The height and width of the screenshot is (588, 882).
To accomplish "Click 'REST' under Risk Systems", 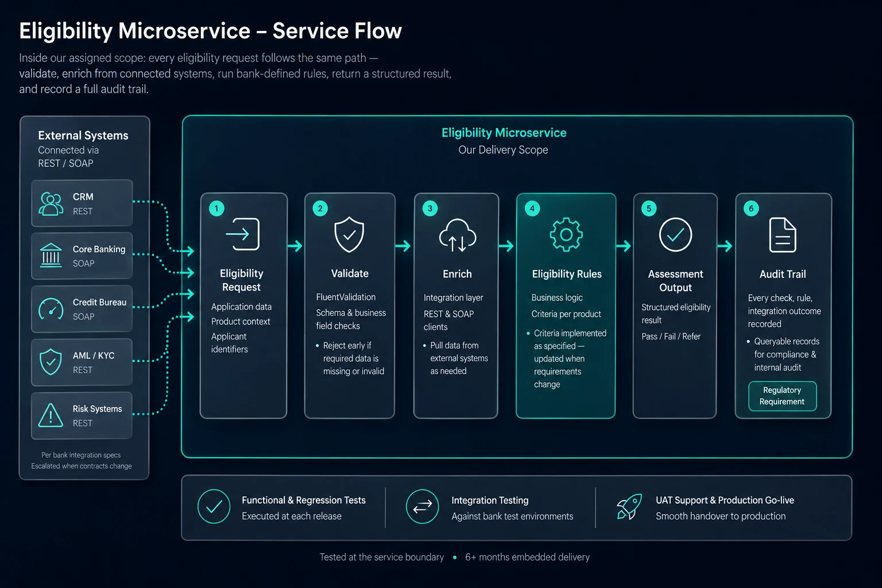I will pyautogui.click(x=83, y=423).
